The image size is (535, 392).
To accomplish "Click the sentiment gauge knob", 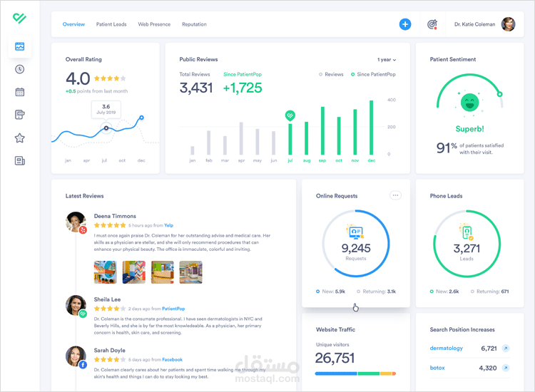I will [499, 94].
